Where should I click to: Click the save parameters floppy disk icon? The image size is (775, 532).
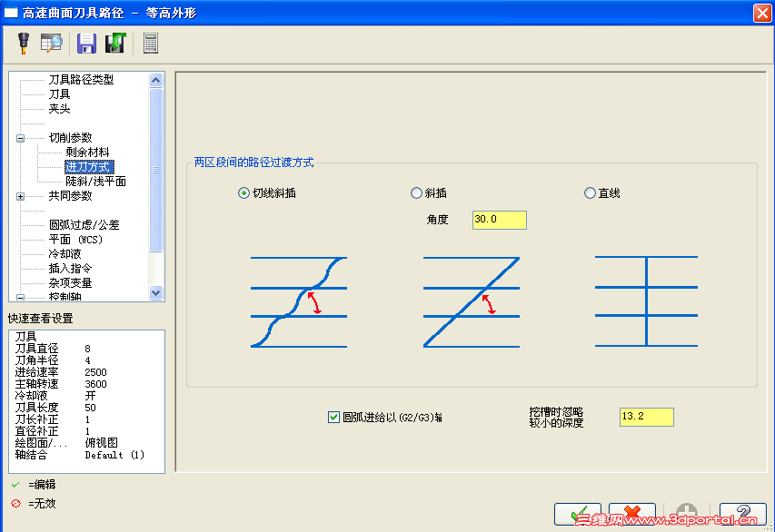[x=86, y=43]
